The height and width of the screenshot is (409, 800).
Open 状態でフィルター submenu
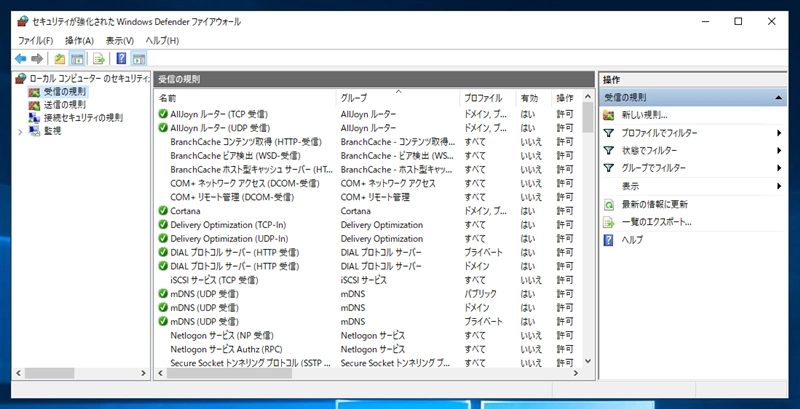tap(692, 150)
